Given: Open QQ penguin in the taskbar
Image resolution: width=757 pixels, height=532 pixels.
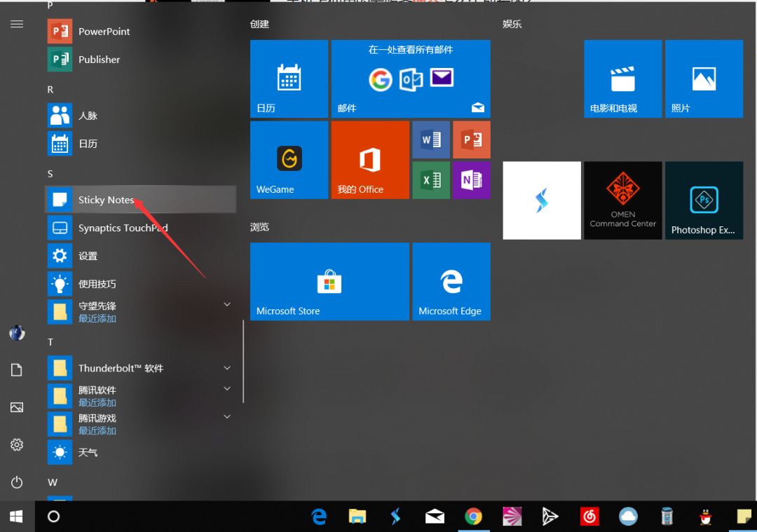Looking at the screenshot, I should pos(705,517).
